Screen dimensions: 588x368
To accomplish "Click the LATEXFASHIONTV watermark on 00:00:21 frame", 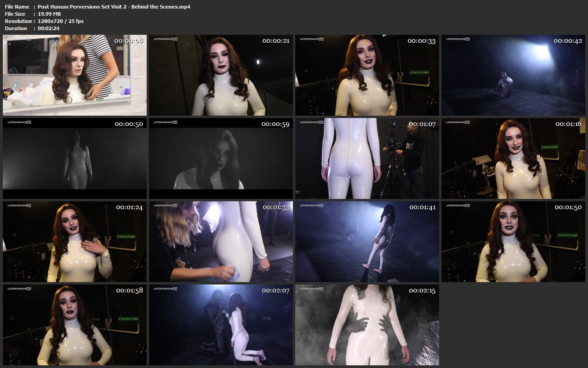I will tap(166, 39).
